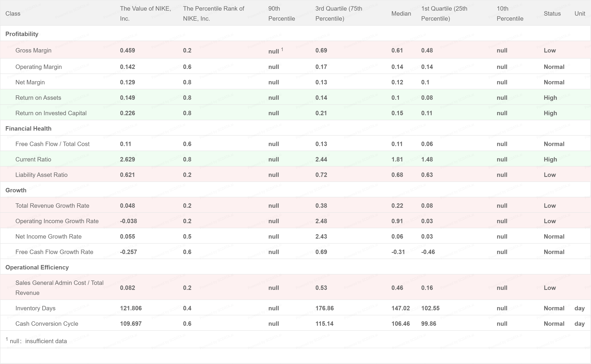Viewport: 591px width, 364px height.
Task: Click the null insufficient data footnote text
Action: coord(38,341)
